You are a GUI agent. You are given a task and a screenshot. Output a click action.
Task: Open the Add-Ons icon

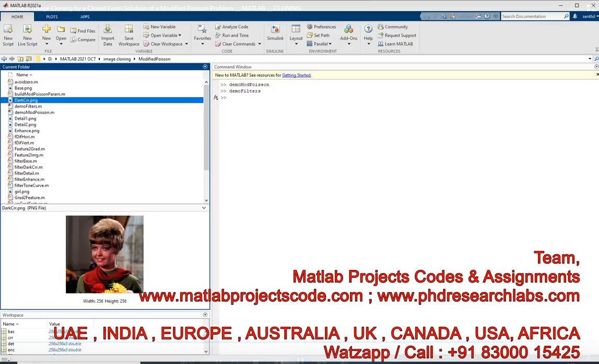tap(348, 30)
